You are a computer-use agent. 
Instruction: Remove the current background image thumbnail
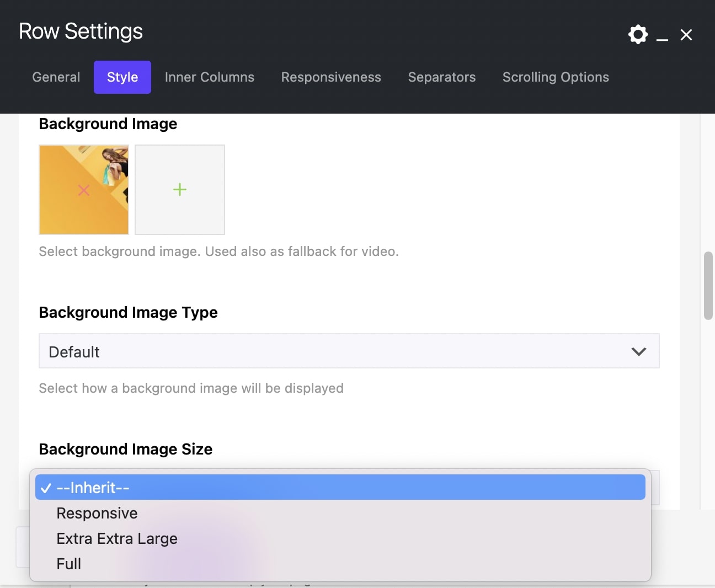pyautogui.click(x=83, y=190)
